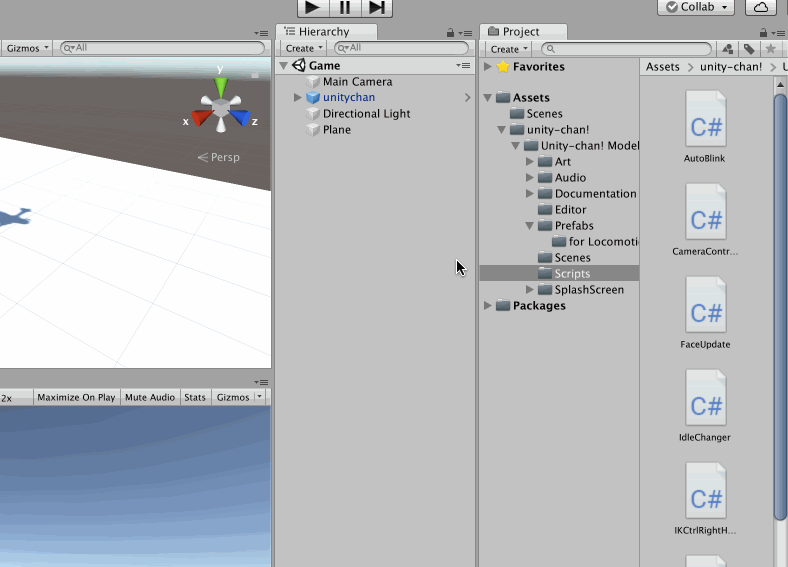
Task: Select the Hierarchy tab
Action: 324,32
